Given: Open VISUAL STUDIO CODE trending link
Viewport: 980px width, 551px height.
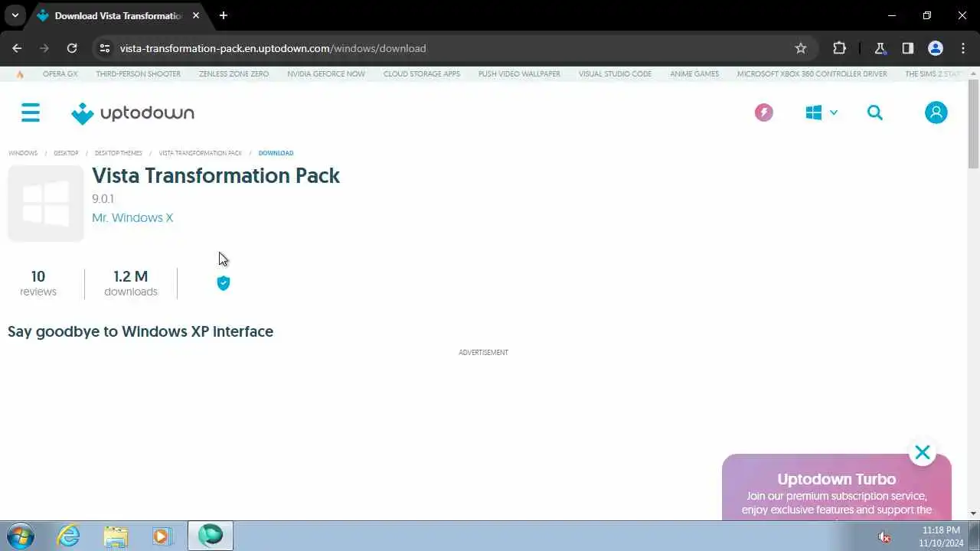Looking at the screenshot, I should pyautogui.click(x=615, y=74).
